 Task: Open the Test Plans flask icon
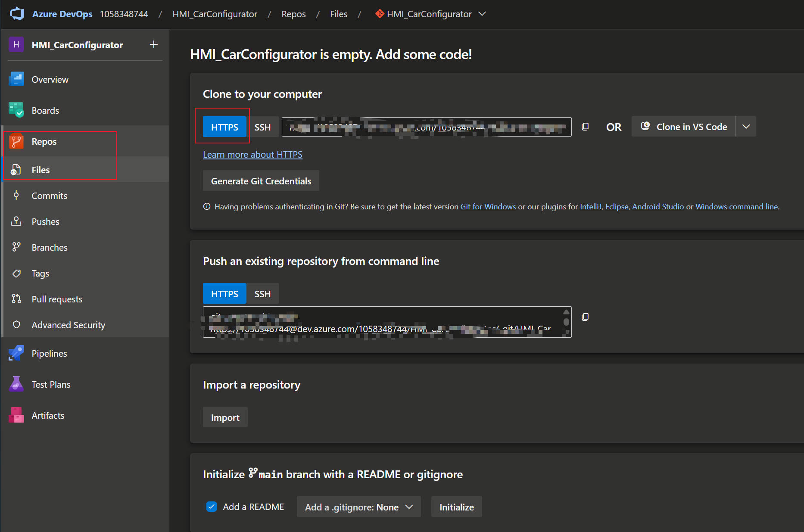[16, 384]
